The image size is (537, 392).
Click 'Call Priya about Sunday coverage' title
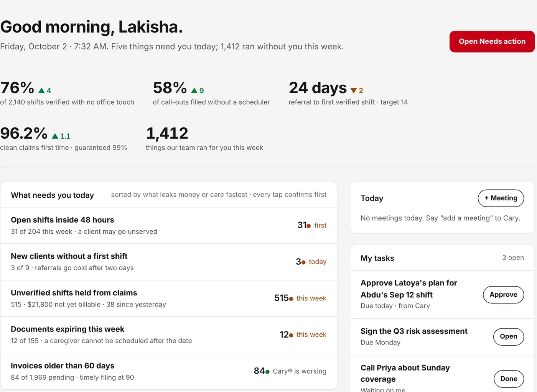405,373
